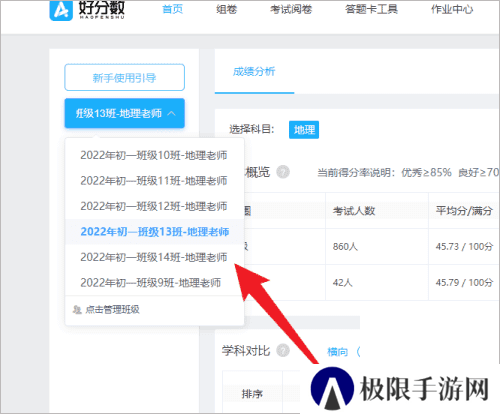This screenshot has height=414, width=500.
Task: Open 答题卡工具 navigation item
Action: pos(371,9)
